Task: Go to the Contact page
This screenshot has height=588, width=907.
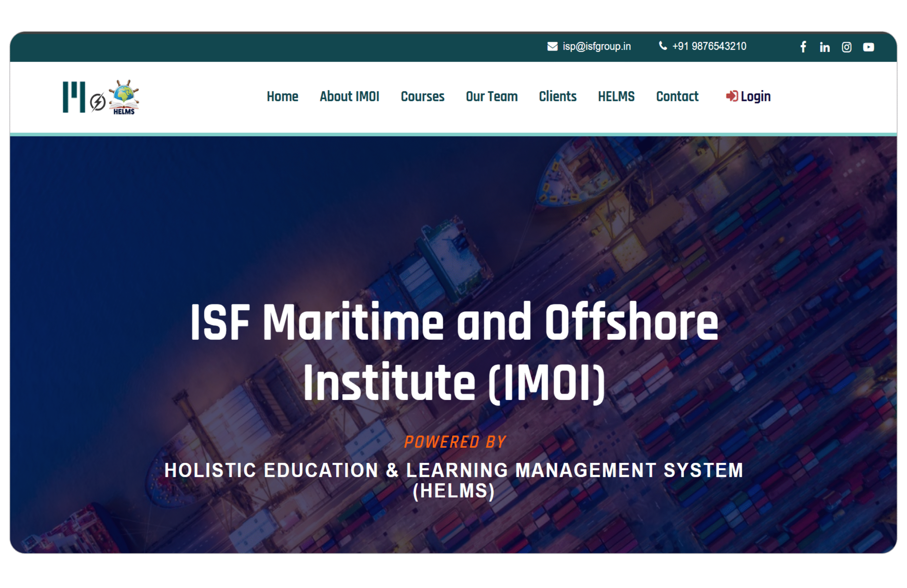Action: pyautogui.click(x=677, y=96)
